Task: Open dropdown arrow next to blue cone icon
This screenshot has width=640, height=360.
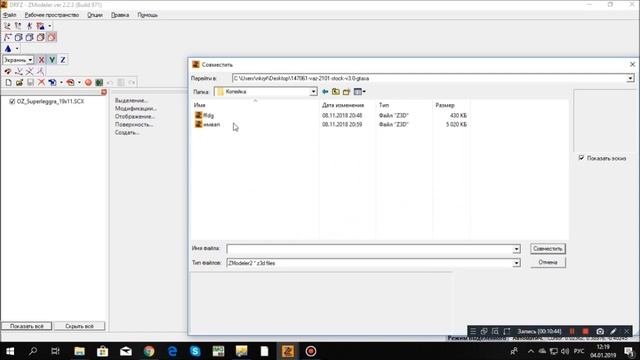Action: click(17, 49)
